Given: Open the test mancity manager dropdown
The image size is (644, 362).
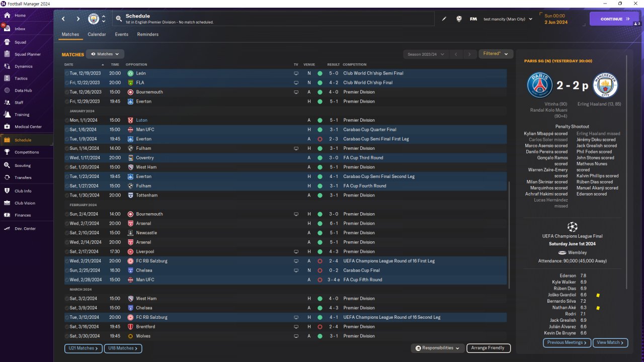Looking at the screenshot, I should coord(508,19).
